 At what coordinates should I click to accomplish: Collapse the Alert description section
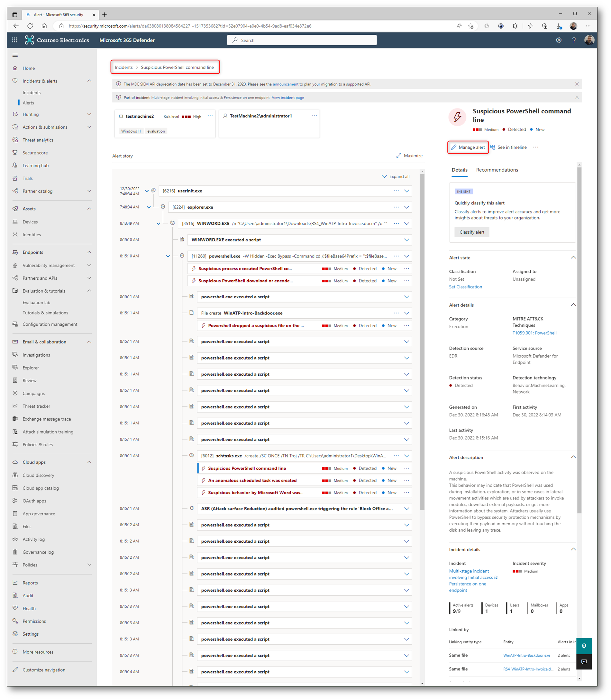point(573,457)
